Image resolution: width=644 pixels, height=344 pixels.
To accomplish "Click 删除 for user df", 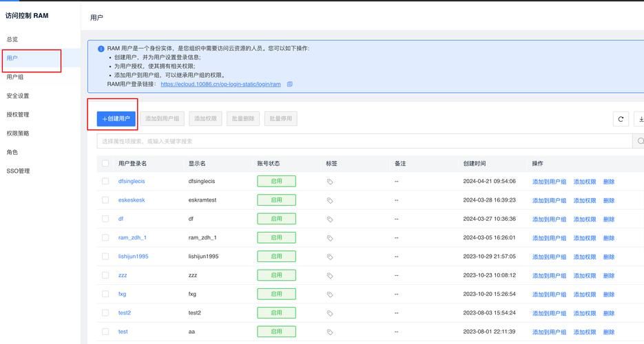I will (x=609, y=219).
